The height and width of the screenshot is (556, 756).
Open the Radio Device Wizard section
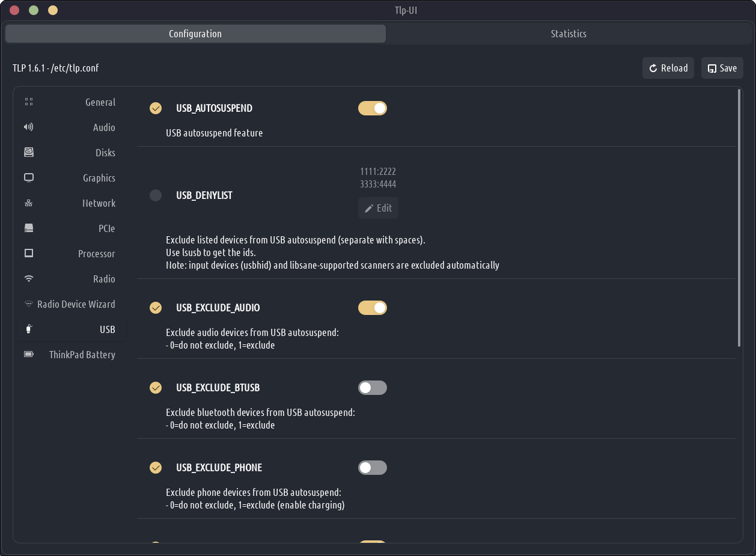[x=76, y=304]
